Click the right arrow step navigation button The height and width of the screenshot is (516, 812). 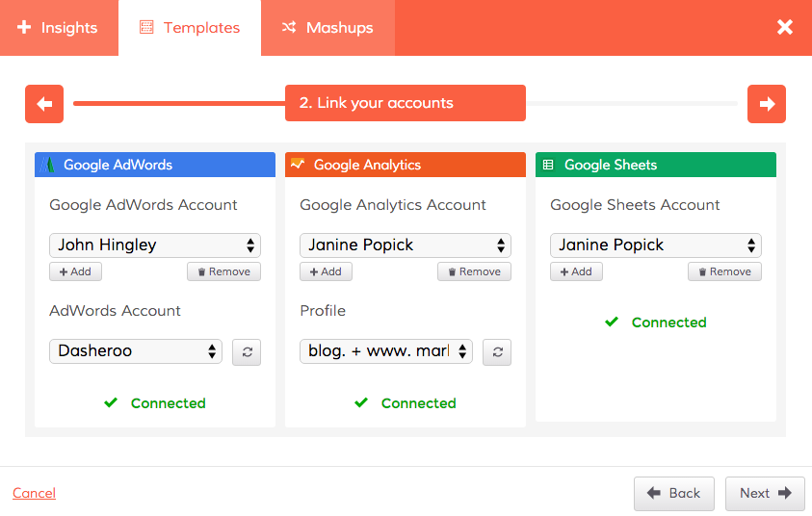pos(767,104)
